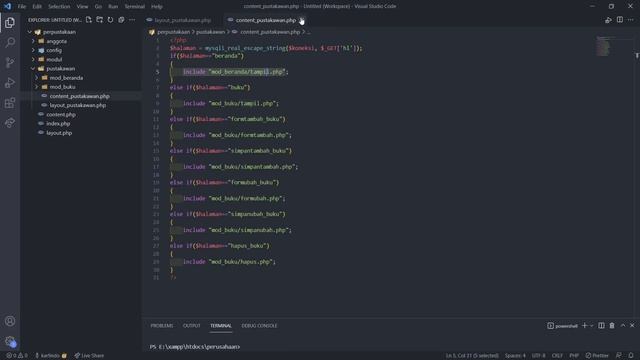Viewport: 640px width, 360px height.
Task: Open the Go menu
Action: (98, 7)
